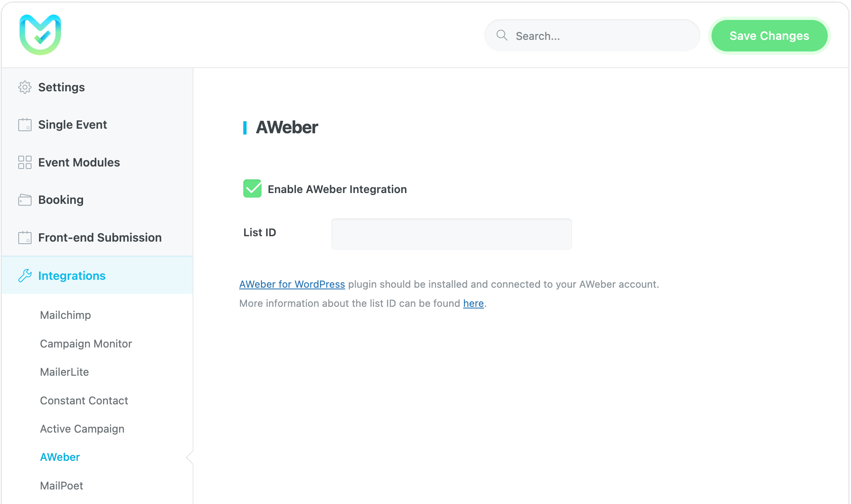Click the Event Modules grid icon
The image size is (851, 504).
(25, 162)
